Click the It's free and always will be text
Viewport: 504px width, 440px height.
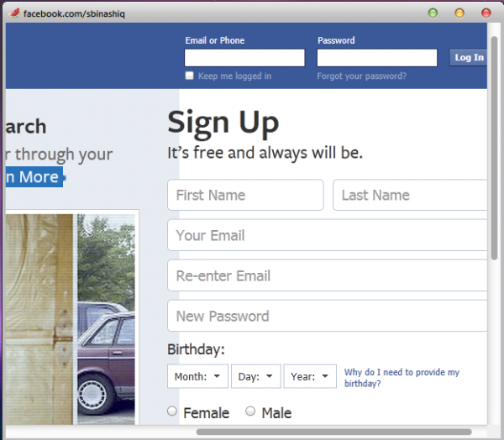[265, 153]
